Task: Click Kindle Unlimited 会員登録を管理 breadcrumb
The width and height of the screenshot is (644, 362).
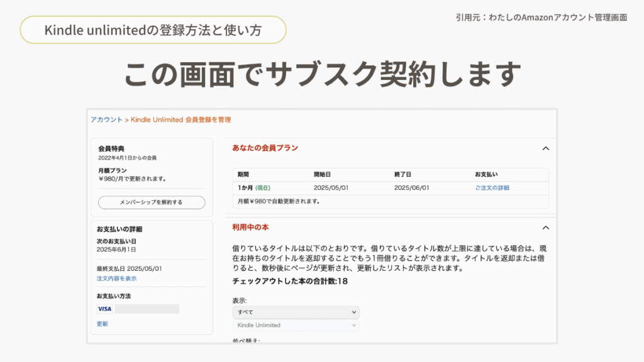Action: point(180,120)
